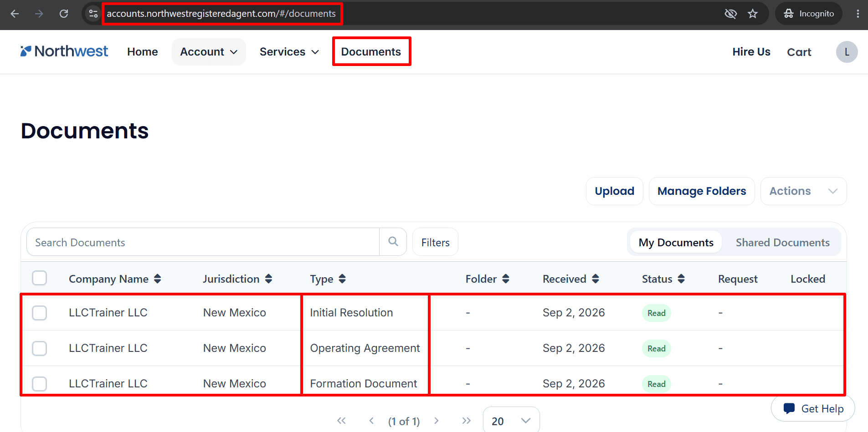
Task: Open the Actions dropdown
Action: click(803, 191)
